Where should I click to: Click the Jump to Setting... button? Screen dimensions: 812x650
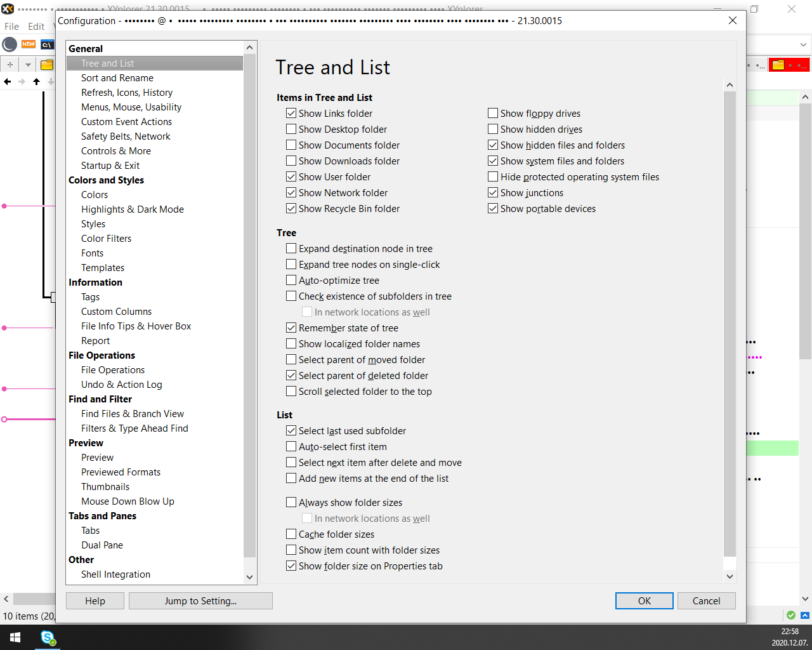coord(200,601)
